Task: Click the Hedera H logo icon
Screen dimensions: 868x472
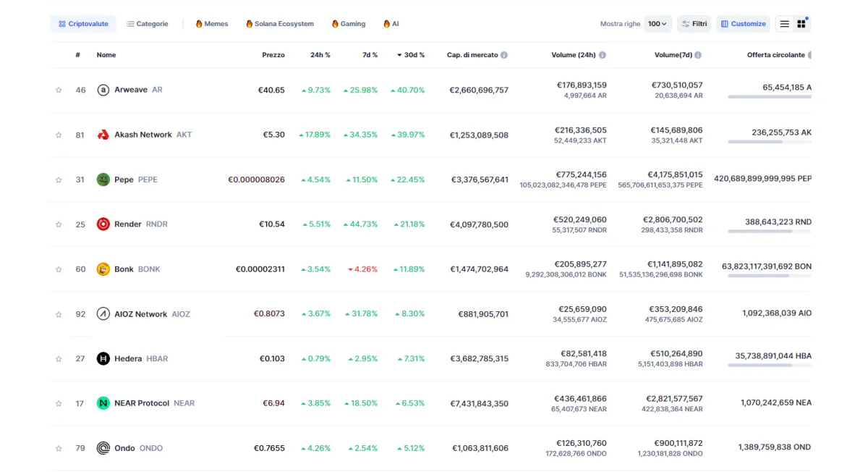Action: (103, 358)
